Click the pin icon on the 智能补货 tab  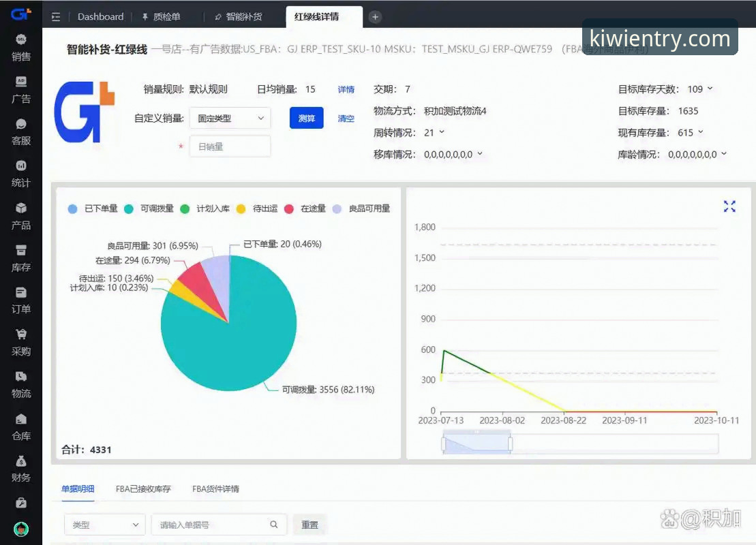tap(218, 17)
